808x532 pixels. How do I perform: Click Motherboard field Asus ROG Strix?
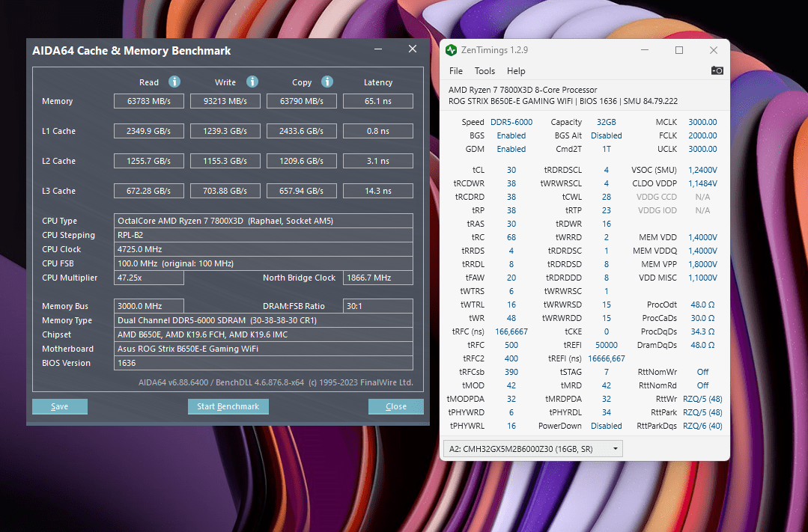click(264, 349)
